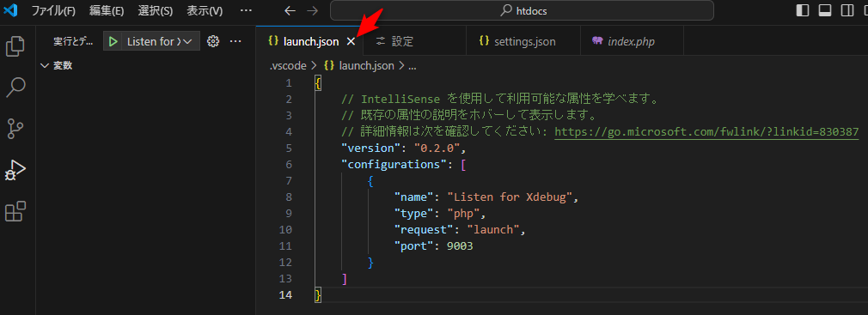The width and height of the screenshot is (868, 315).
Task: Switch to the index.php tab
Action: click(633, 41)
